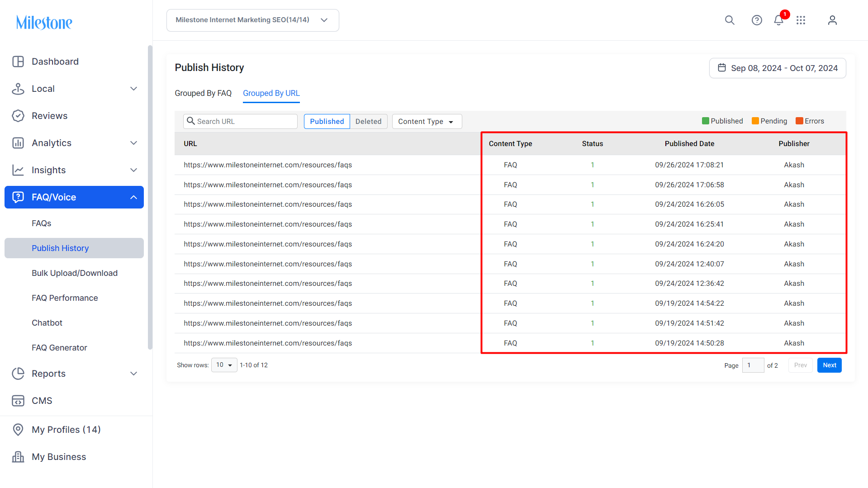Toggle the Published filter button
This screenshot has height=488, width=868.
pyautogui.click(x=327, y=121)
